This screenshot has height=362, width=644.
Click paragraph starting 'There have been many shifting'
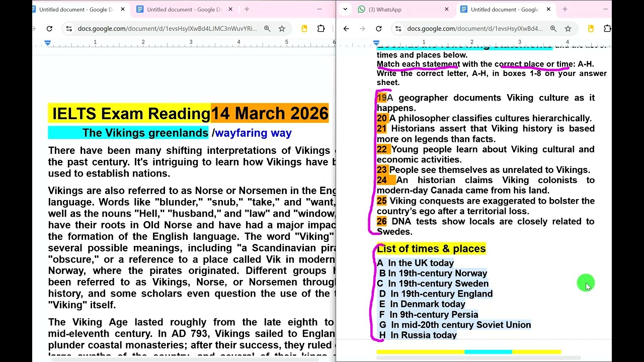tap(191, 162)
